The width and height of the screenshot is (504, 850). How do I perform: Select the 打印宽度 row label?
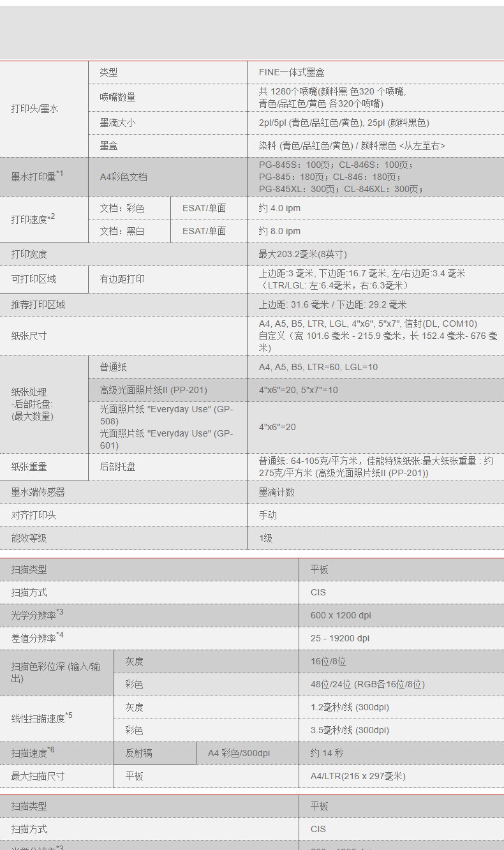29,254
